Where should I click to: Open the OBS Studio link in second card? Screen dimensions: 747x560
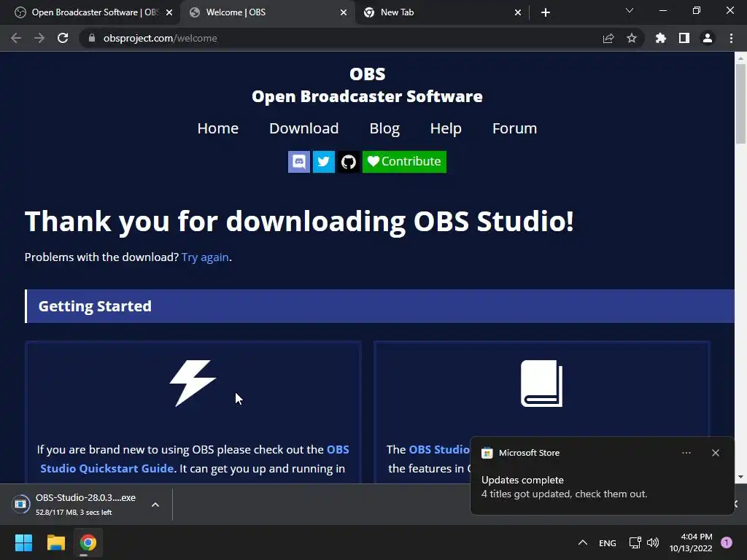[438, 449]
